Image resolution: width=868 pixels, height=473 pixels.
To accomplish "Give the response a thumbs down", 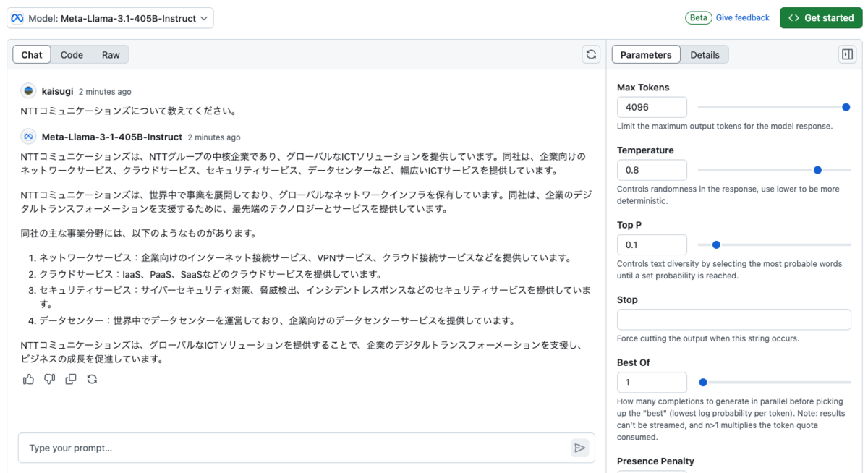I will pyautogui.click(x=49, y=379).
